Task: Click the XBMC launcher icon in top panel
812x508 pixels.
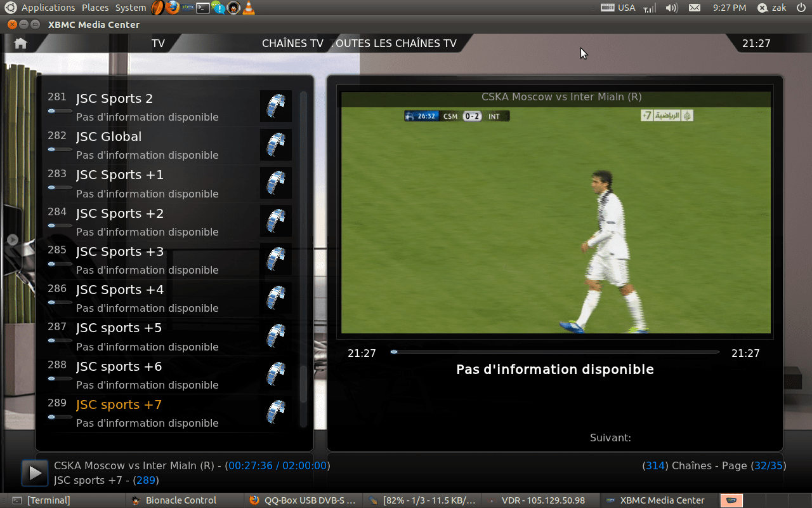Action: 188,8
